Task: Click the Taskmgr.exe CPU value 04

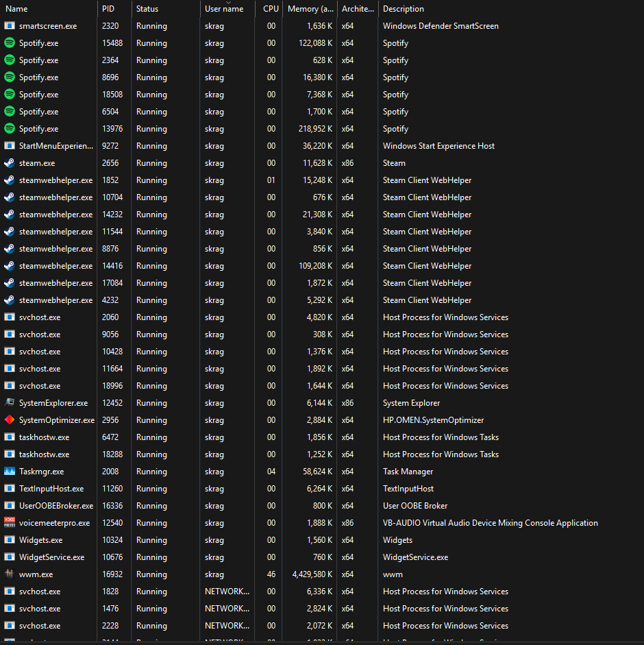Action: (x=271, y=472)
